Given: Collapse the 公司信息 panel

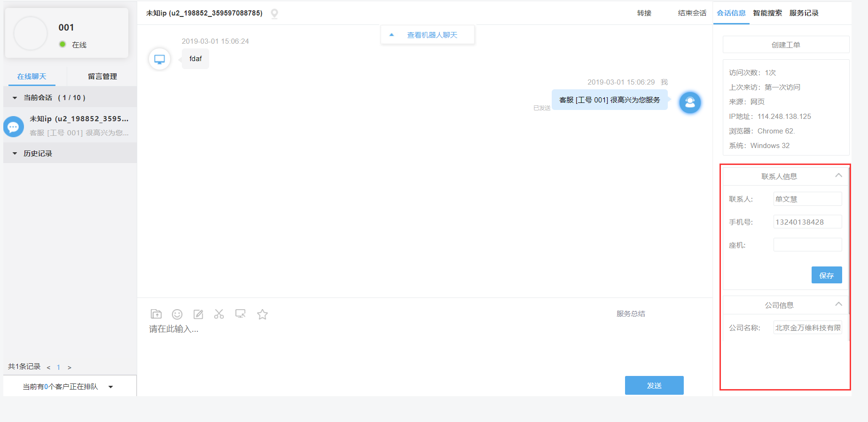Looking at the screenshot, I should coord(838,305).
